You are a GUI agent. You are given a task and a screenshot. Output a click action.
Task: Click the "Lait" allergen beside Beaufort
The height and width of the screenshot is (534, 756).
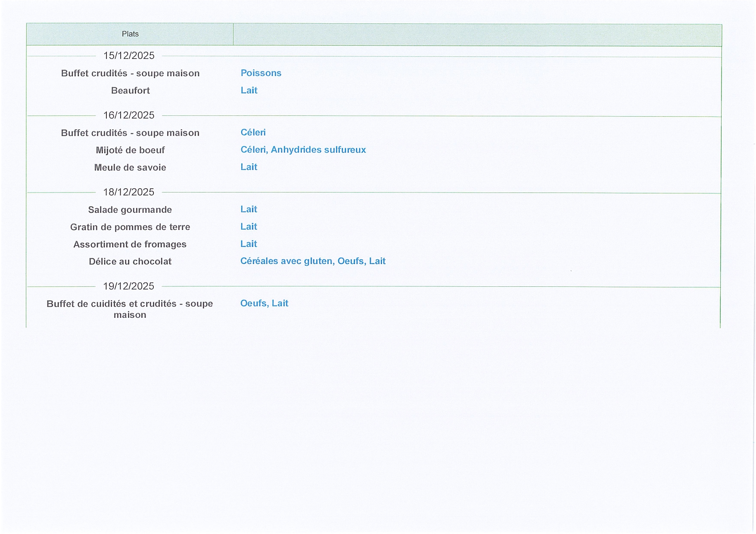click(249, 90)
